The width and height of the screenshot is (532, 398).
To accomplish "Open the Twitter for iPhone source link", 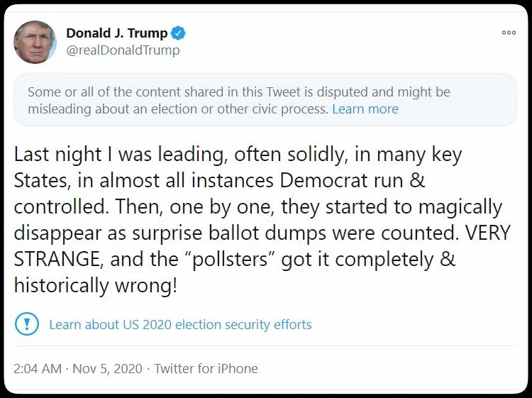I will pos(206,368).
